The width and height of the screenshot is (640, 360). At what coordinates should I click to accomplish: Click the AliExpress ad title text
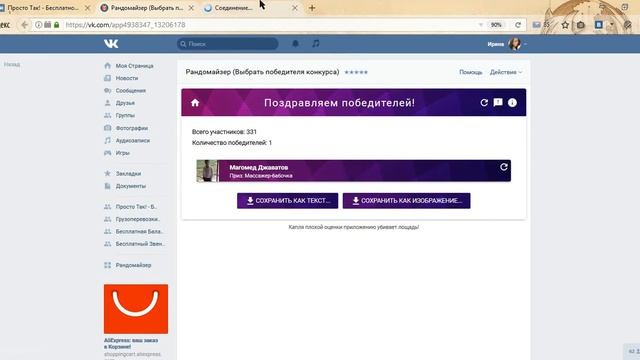pos(131,343)
